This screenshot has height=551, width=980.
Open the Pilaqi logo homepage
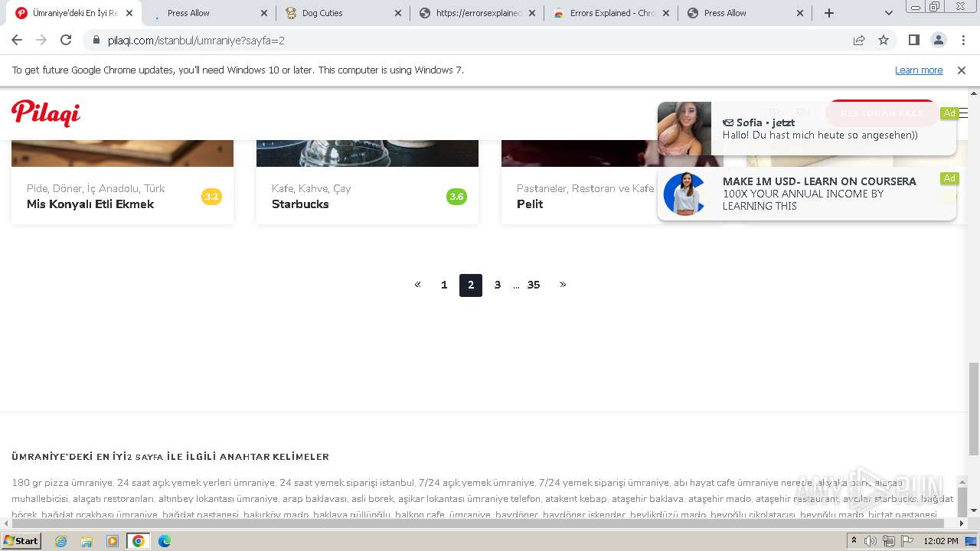click(x=46, y=113)
